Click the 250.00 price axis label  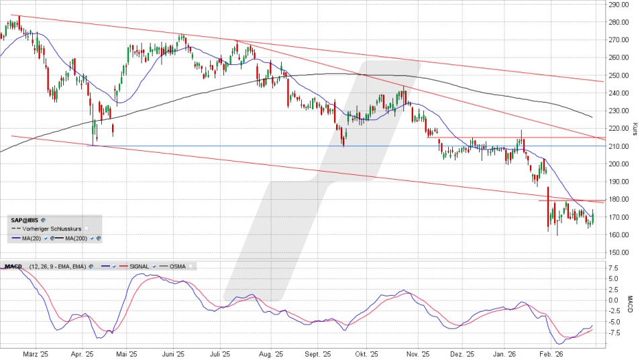618,75
